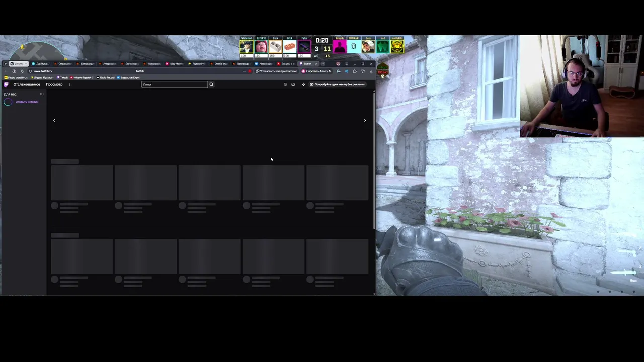Collapse the Для вас sidebar
Screen dimensions: 644x362
coord(42,94)
